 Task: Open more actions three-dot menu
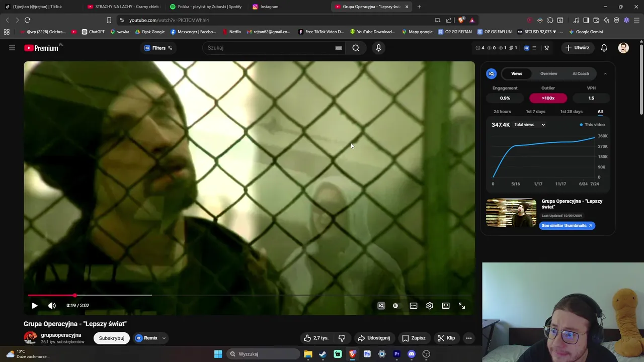469,338
